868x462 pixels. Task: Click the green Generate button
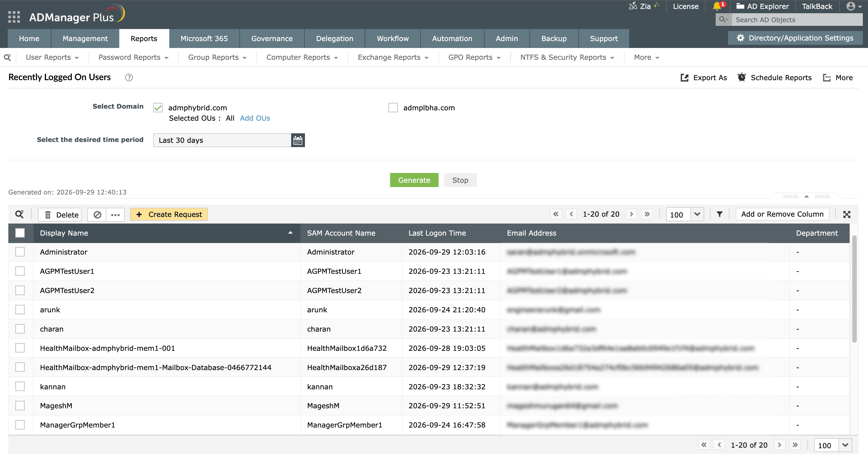[414, 180]
